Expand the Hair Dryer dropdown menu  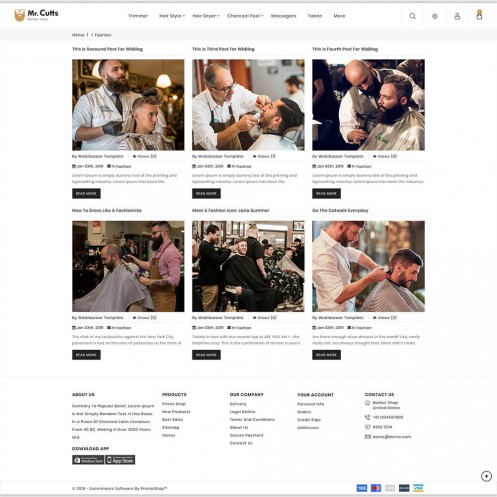click(x=206, y=16)
